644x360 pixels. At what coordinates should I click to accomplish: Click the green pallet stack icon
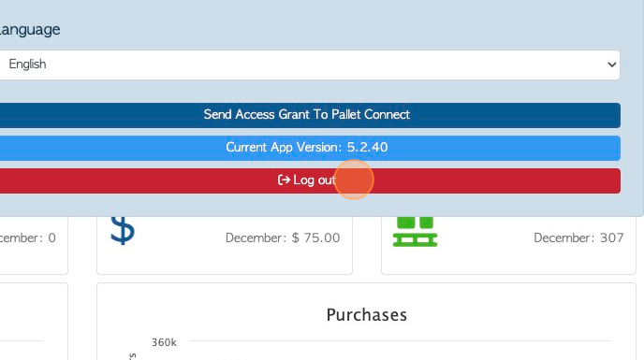point(415,232)
